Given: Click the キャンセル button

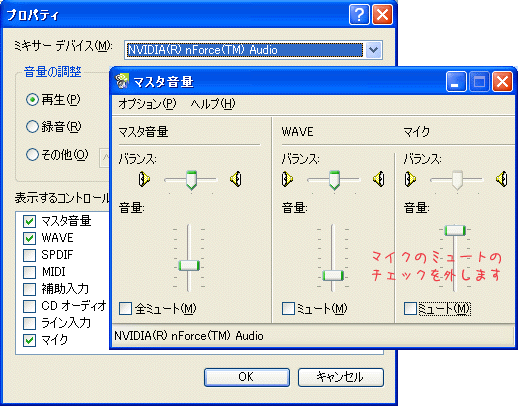Looking at the screenshot, I should (x=341, y=377).
